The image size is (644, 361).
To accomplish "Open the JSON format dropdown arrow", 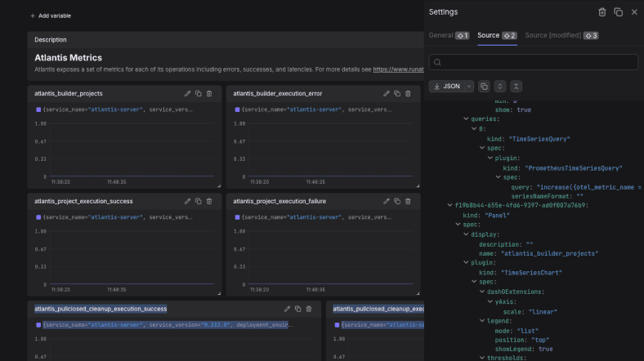I will tap(468, 86).
